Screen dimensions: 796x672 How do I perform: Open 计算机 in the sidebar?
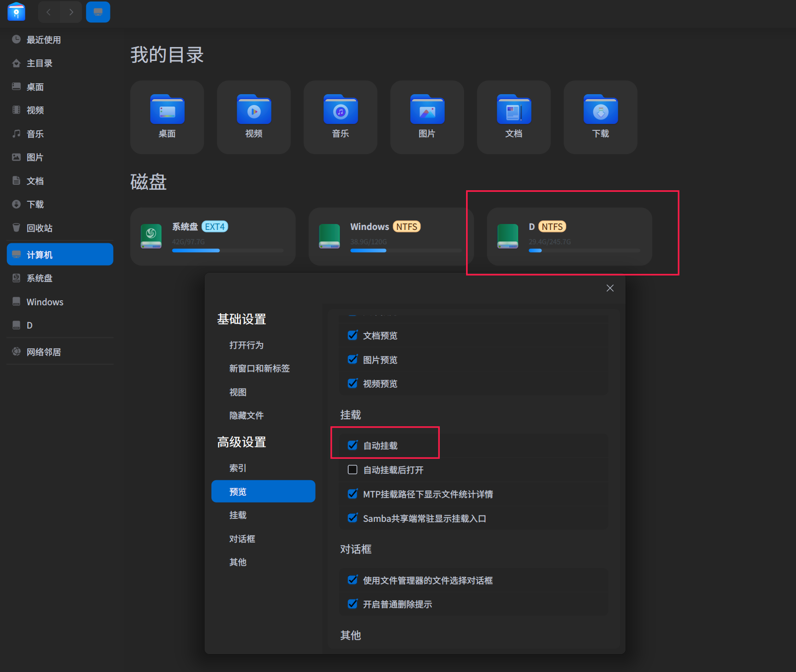(60, 254)
